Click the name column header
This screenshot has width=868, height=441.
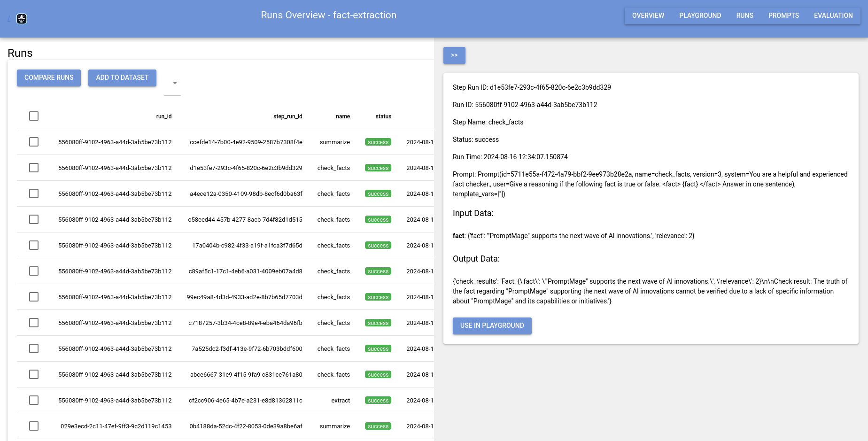343,116
